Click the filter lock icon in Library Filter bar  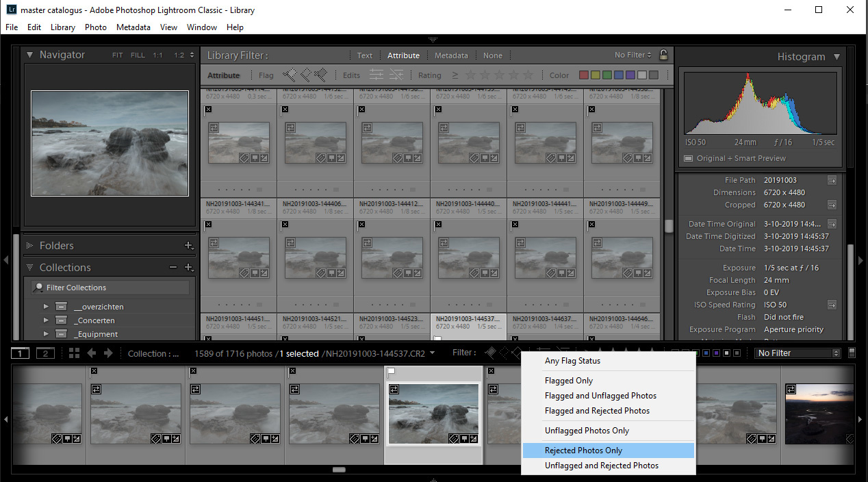coord(663,55)
